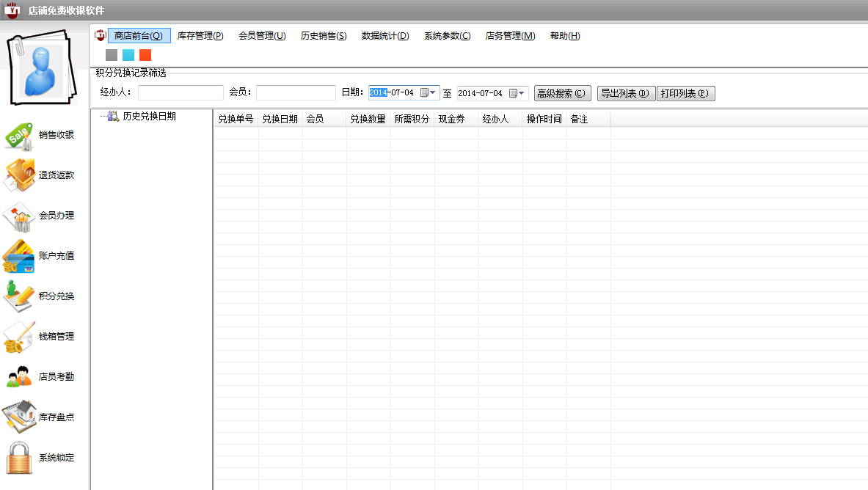The height and width of the screenshot is (490, 868).
Task: Click 高级搜索(C) button
Action: [563, 94]
